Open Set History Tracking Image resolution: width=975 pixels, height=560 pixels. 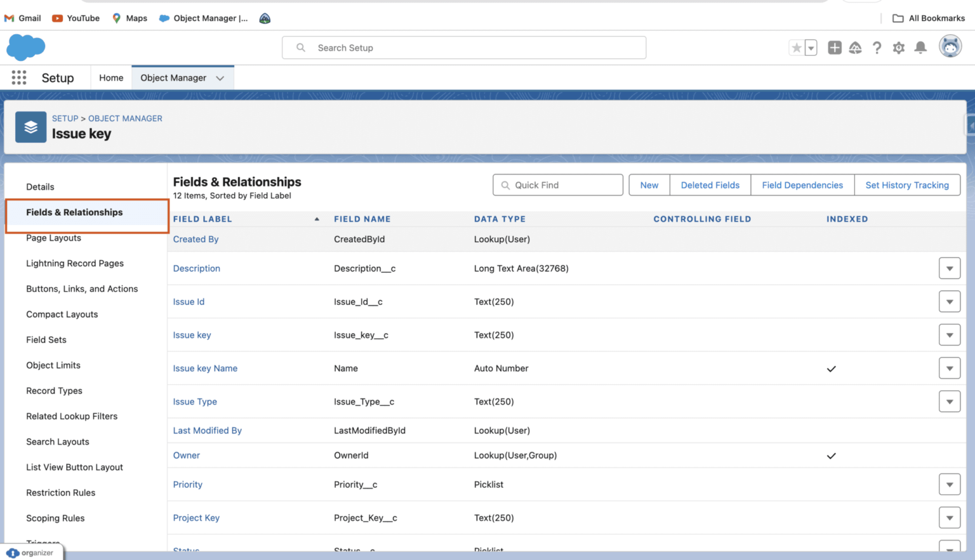tap(907, 185)
